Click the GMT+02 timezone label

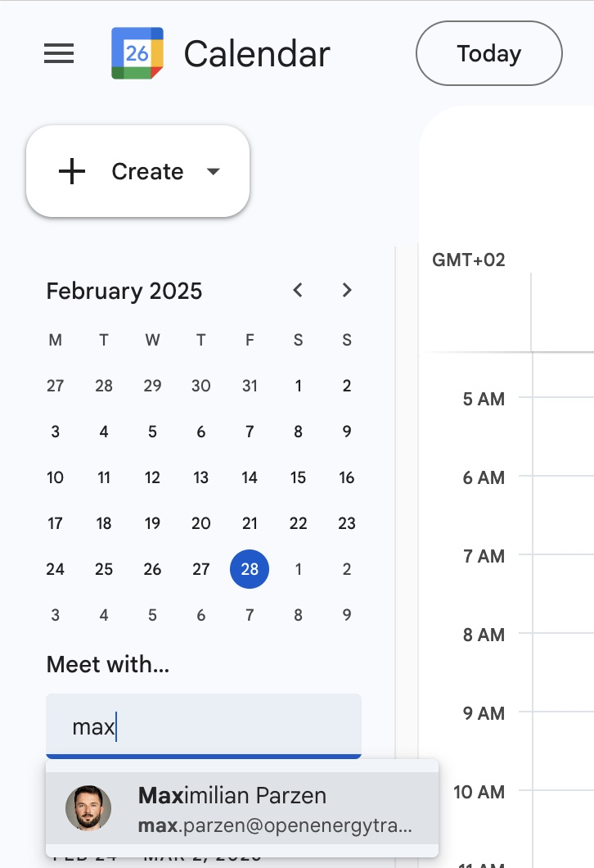469,260
